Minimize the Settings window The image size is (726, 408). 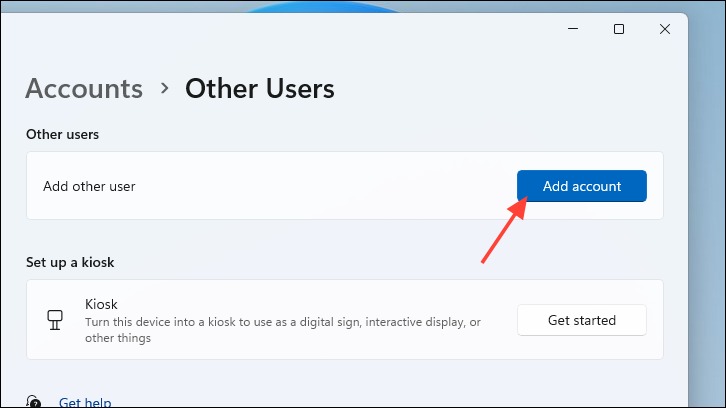(x=573, y=29)
